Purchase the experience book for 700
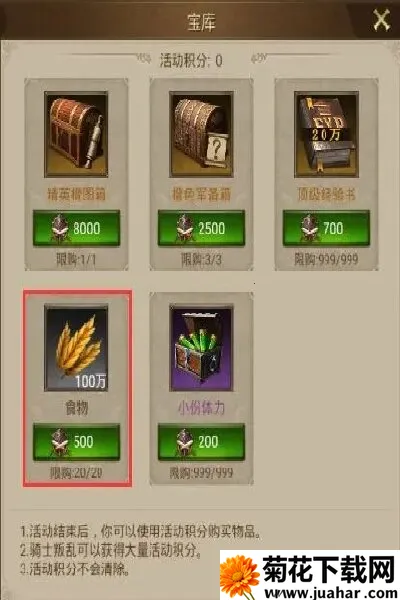The width and height of the screenshot is (400, 600). click(x=327, y=228)
